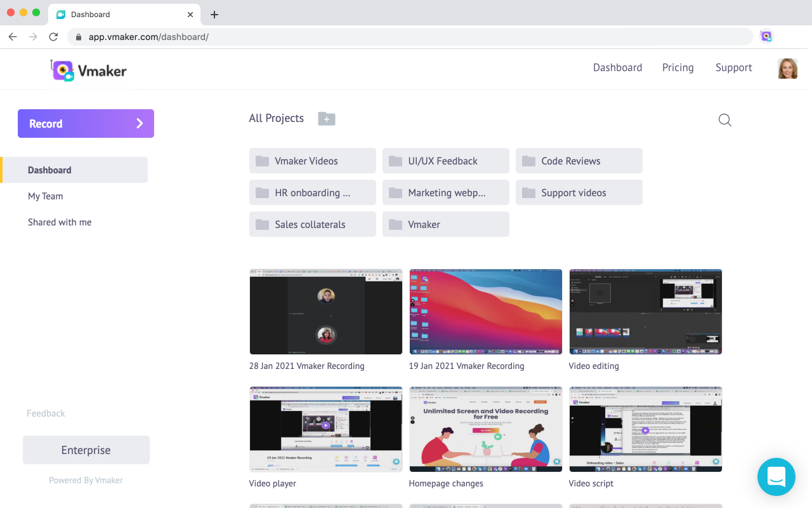The image size is (812, 508).
Task: Open the Enterprise button
Action: 86,450
